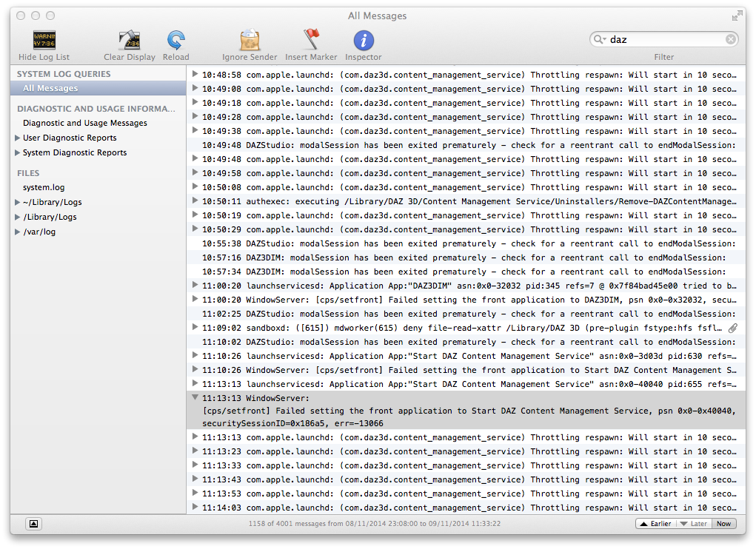Expand the 11:10:26 WindowServer message
Image resolution: width=756 pixels, height=549 pixels.
[195, 369]
